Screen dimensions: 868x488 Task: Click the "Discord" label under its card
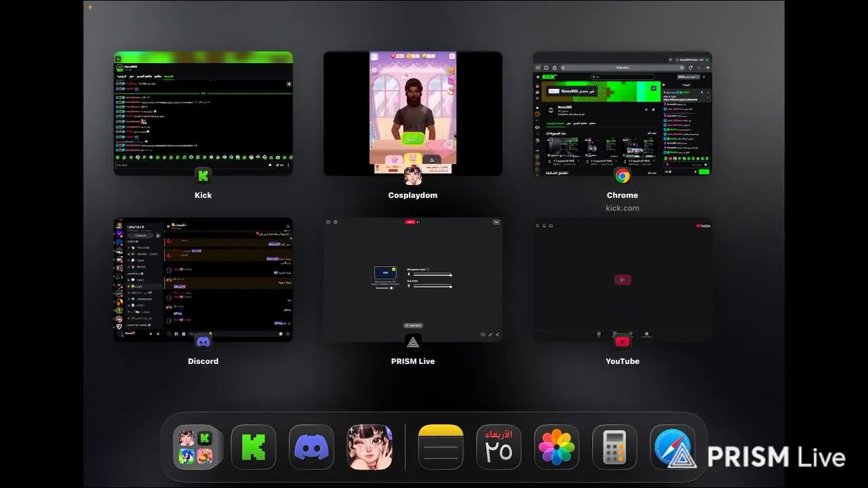click(203, 361)
